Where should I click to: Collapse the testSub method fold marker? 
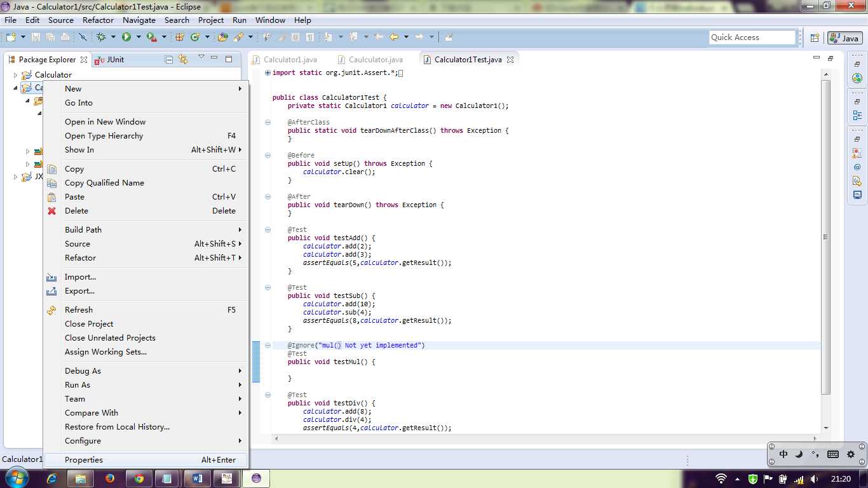268,287
